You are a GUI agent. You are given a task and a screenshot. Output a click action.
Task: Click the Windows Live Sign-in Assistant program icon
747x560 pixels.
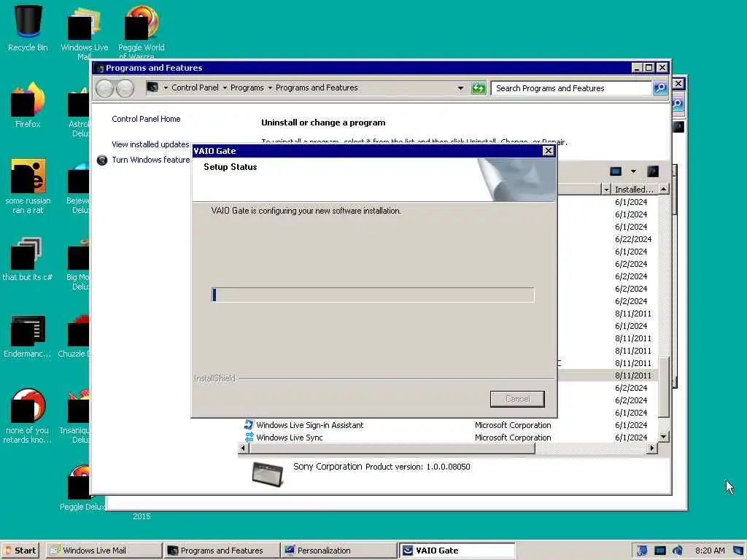pos(249,425)
